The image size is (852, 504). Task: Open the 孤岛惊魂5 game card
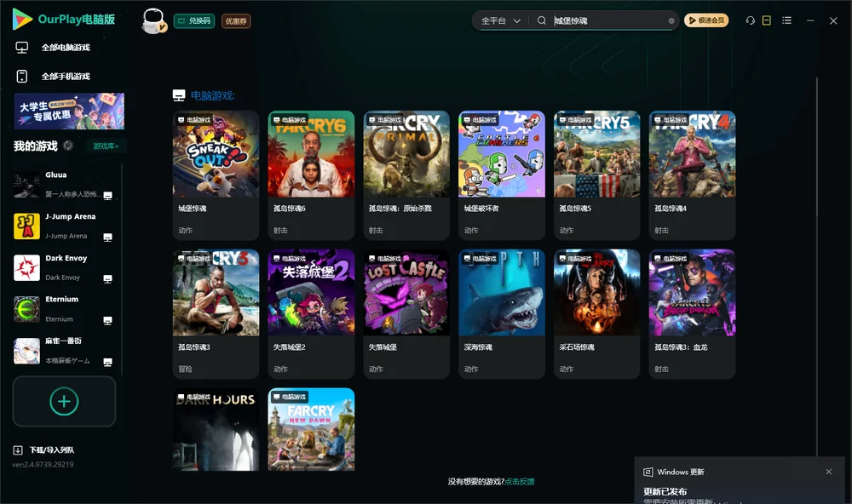596,175
